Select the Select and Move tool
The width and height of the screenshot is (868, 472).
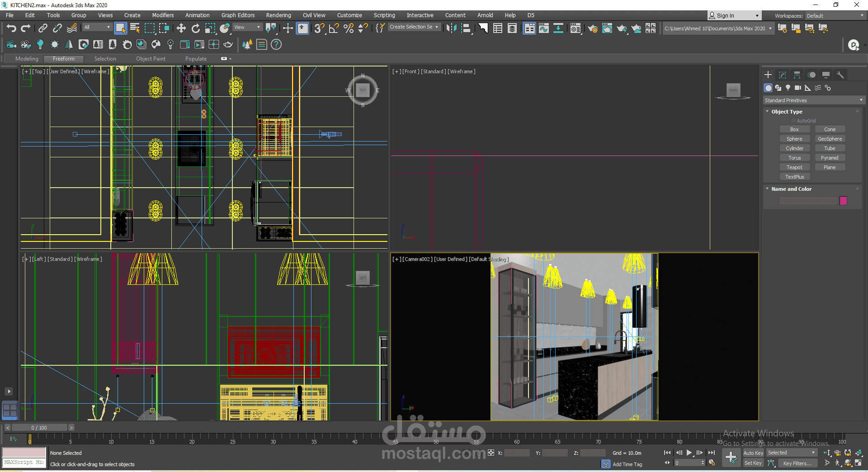[181, 28]
